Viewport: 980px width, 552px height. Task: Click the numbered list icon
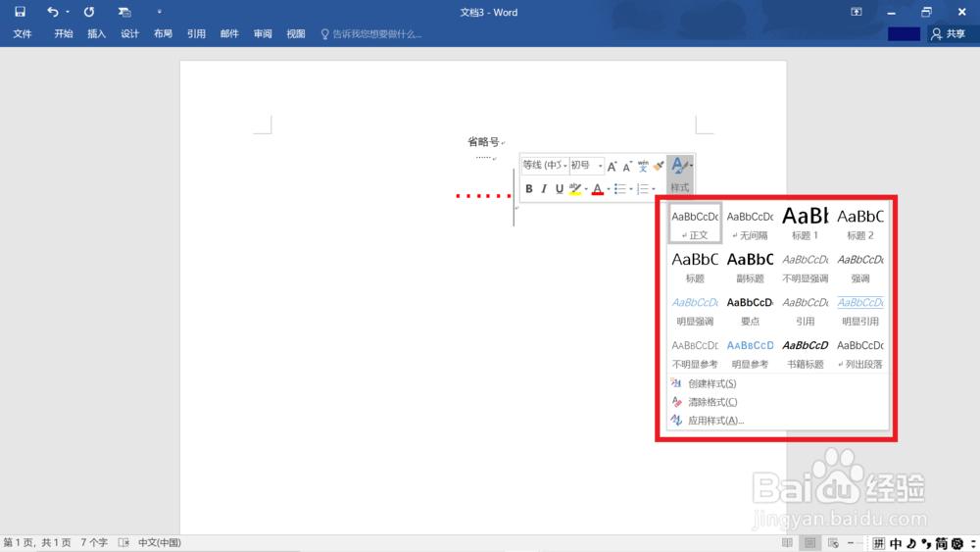pyautogui.click(x=643, y=189)
